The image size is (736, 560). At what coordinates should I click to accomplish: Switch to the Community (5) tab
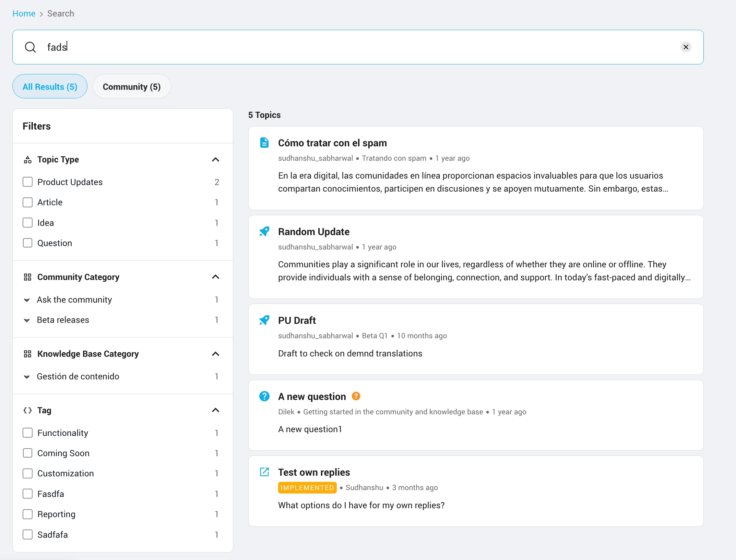(132, 87)
